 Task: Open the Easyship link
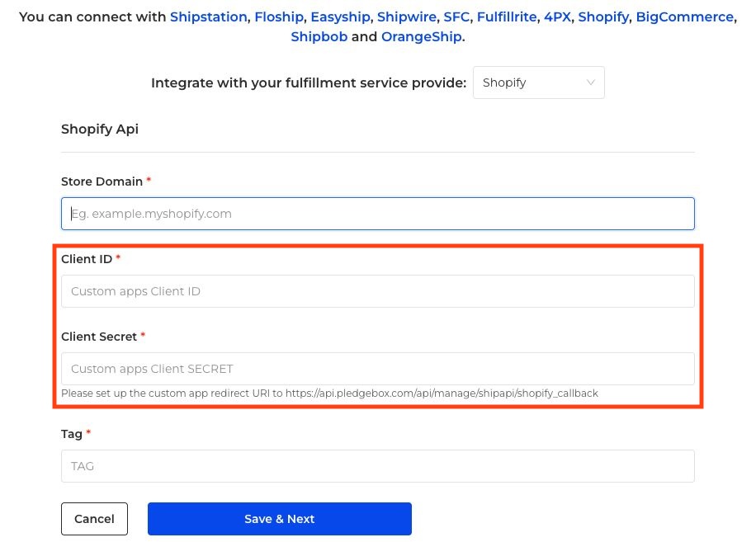(340, 16)
